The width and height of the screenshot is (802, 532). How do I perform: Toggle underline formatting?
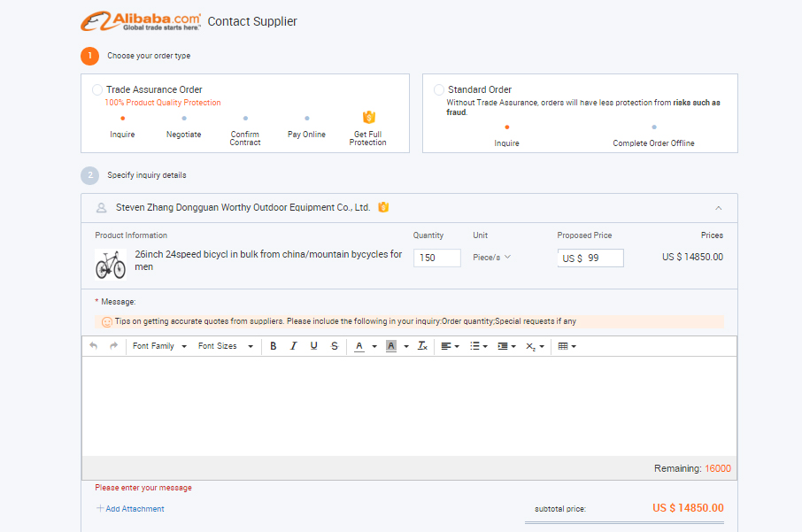pyautogui.click(x=314, y=346)
